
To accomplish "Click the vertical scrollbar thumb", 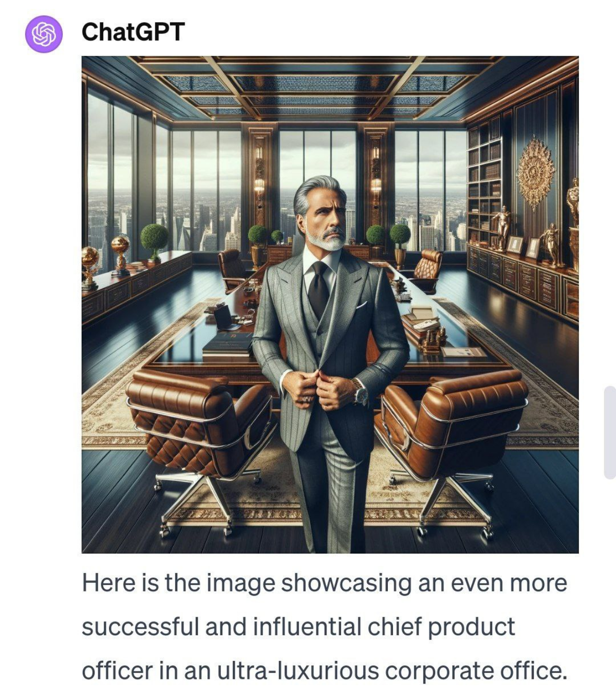I will [609, 433].
